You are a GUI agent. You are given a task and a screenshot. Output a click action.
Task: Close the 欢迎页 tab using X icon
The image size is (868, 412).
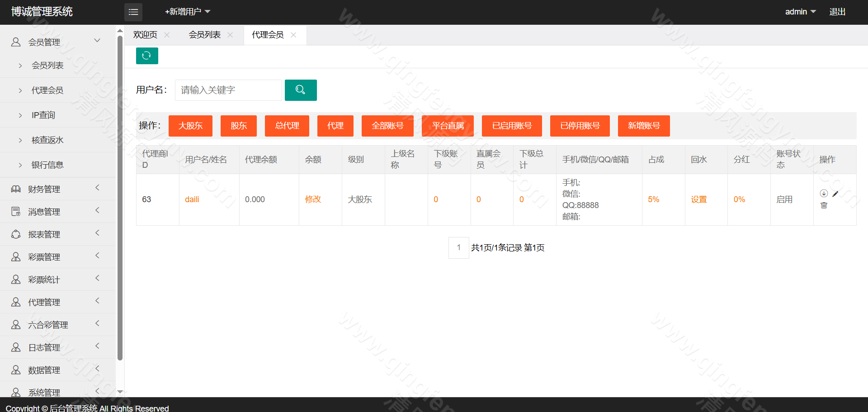[167, 35]
